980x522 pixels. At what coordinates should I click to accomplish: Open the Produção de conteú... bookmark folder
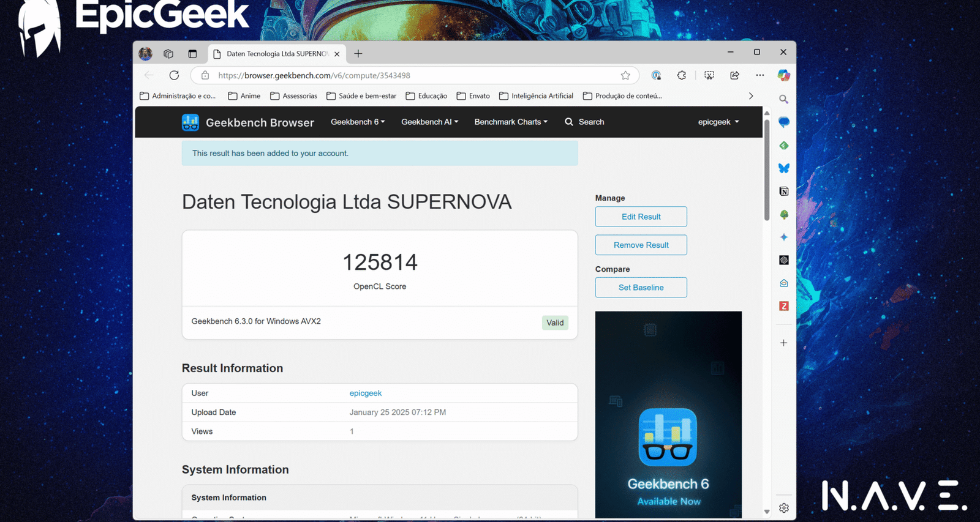tap(623, 96)
